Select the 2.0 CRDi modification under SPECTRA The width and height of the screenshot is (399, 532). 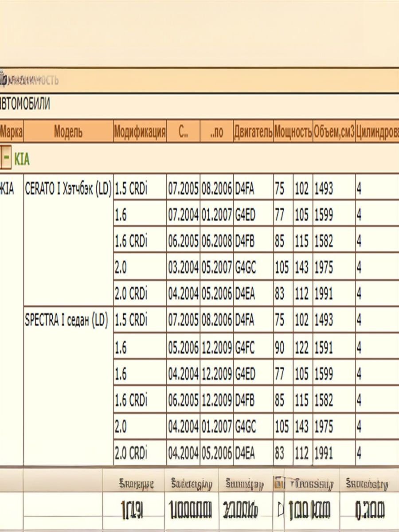tap(130, 454)
